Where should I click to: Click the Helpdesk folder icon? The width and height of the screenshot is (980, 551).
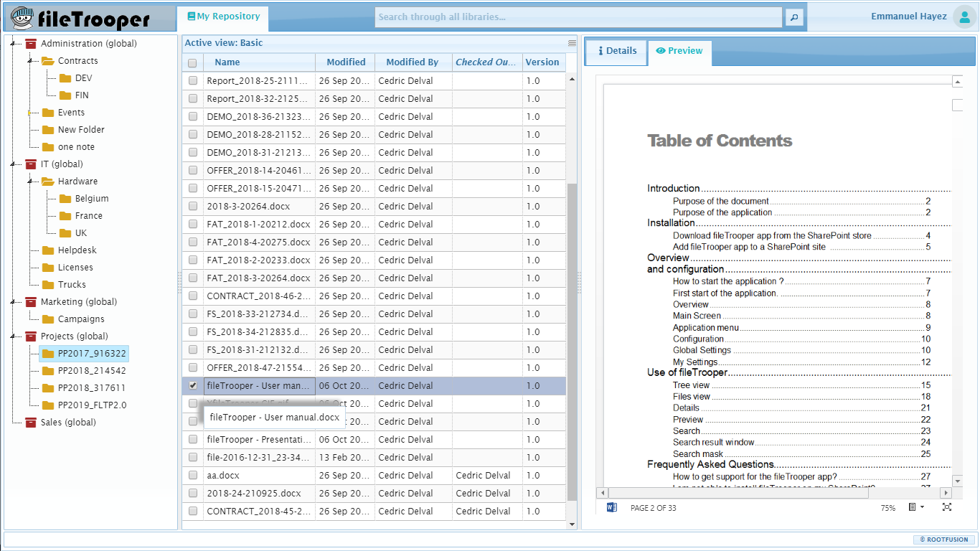48,250
